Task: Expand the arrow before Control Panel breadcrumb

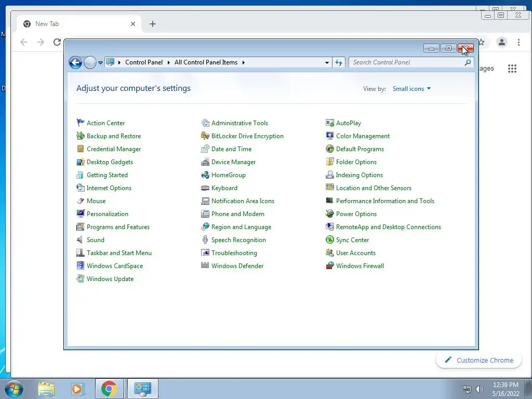Action: [x=119, y=62]
